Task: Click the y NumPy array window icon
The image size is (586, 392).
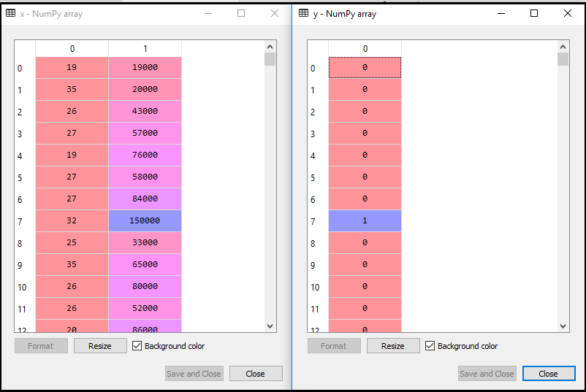Action: pyautogui.click(x=303, y=13)
